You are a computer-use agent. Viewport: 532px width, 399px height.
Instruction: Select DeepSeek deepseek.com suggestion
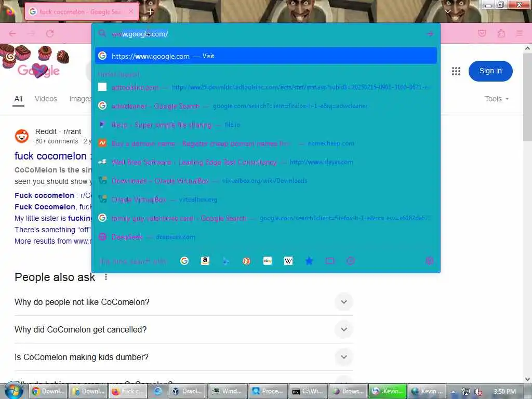[x=265, y=237]
